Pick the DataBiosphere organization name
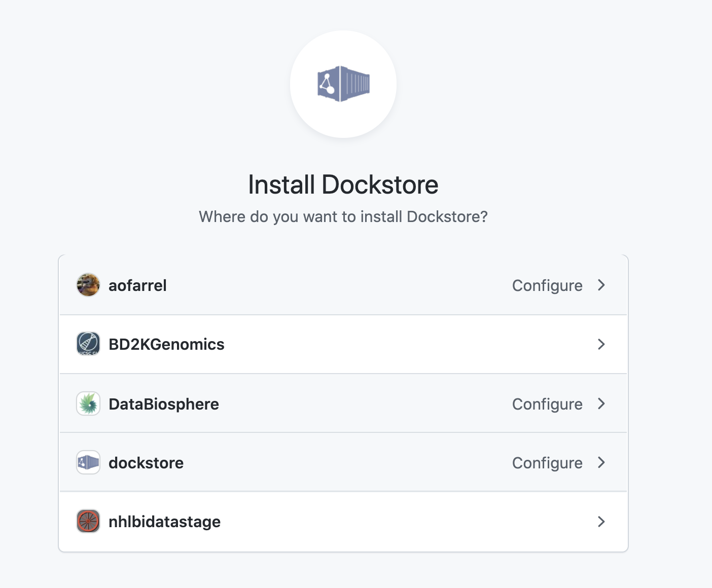 [x=164, y=404]
